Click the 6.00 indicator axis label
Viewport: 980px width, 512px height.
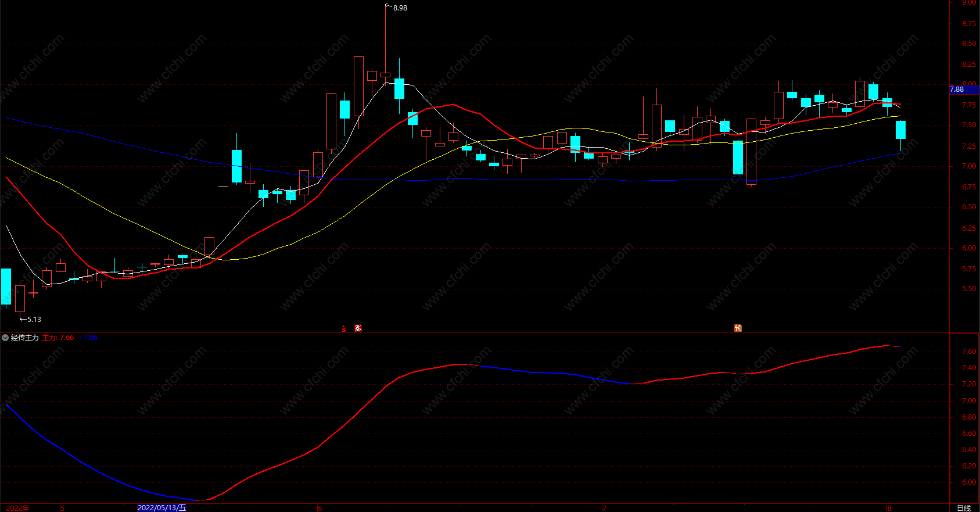click(969, 482)
